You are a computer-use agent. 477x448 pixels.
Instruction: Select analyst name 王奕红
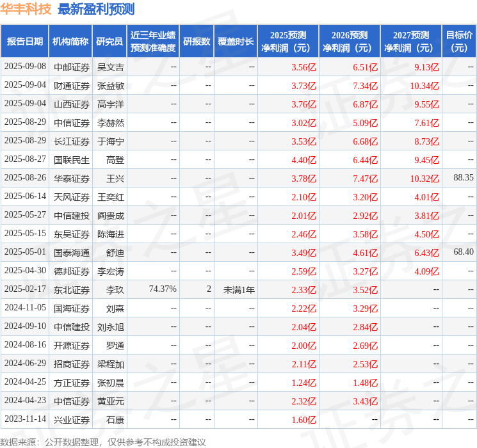[x=110, y=197]
